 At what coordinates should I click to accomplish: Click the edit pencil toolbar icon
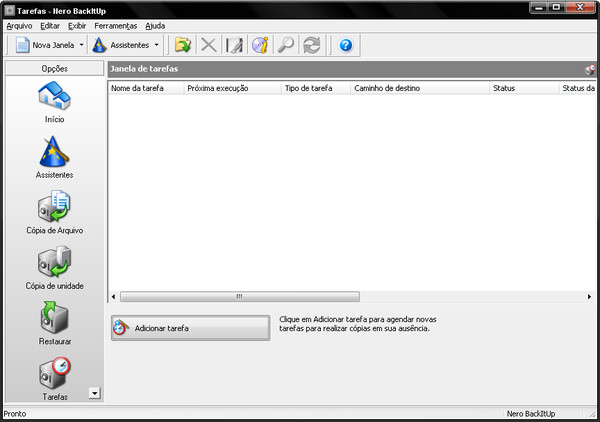tap(235, 45)
